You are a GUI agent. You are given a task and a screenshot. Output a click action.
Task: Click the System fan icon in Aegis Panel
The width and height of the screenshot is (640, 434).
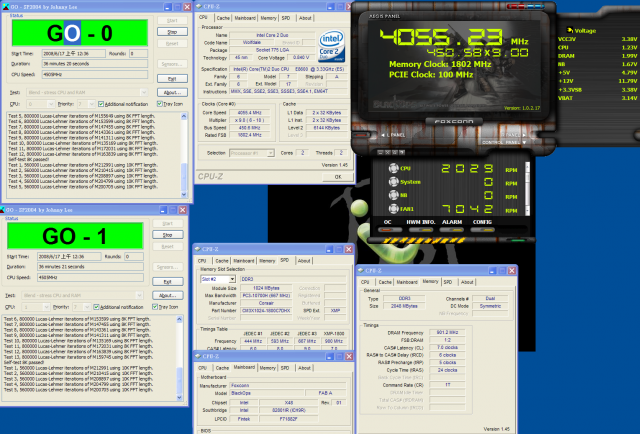(x=393, y=182)
